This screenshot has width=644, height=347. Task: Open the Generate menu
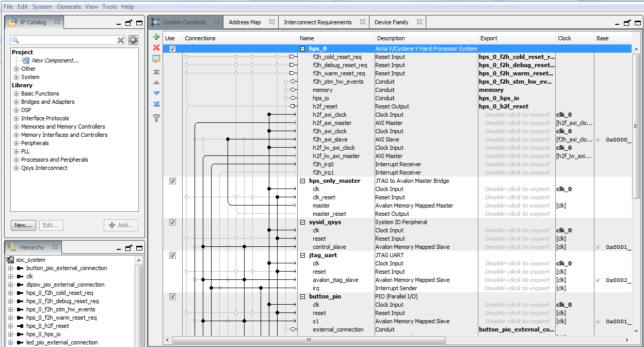pos(69,7)
